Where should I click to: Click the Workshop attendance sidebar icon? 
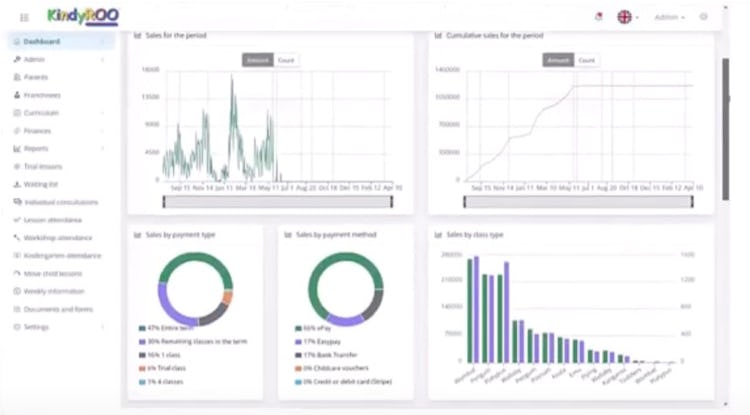pos(17,238)
